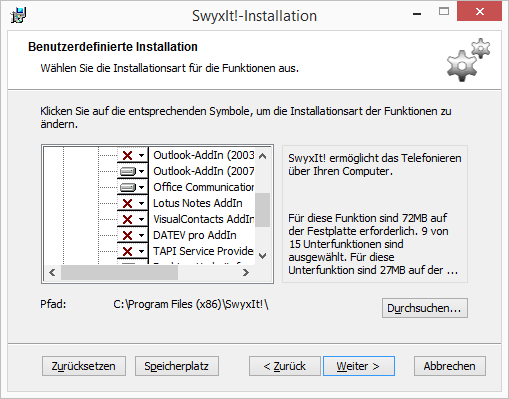
Task: Click the red X icon for VisualContacts AddIn
Action: point(128,219)
